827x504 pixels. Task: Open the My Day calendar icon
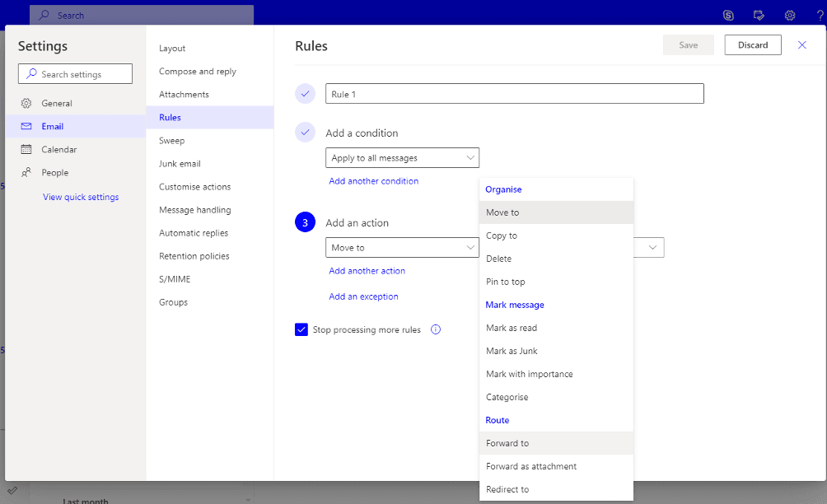coord(759,15)
